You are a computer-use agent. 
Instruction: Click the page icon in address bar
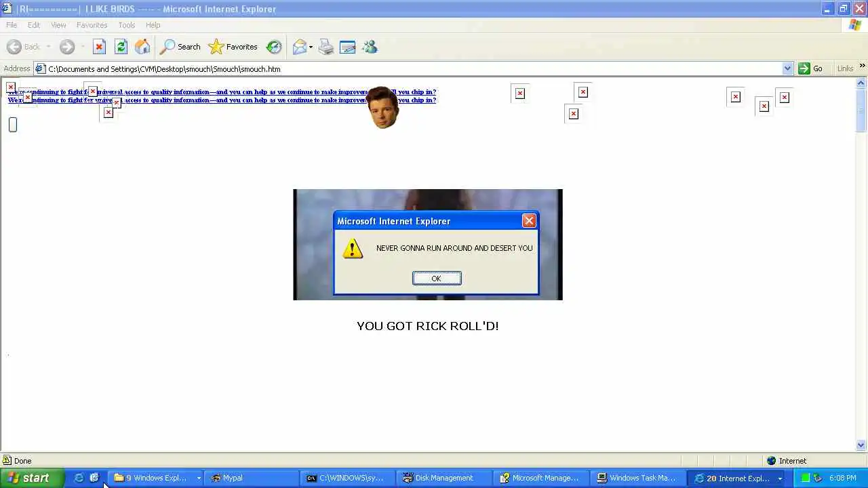(x=40, y=68)
